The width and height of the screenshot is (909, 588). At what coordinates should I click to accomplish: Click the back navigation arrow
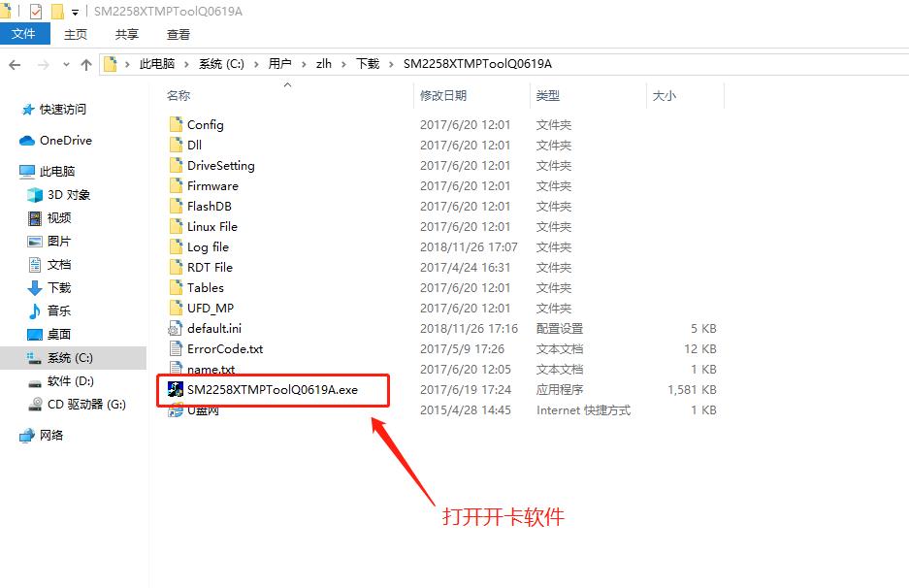(x=16, y=63)
